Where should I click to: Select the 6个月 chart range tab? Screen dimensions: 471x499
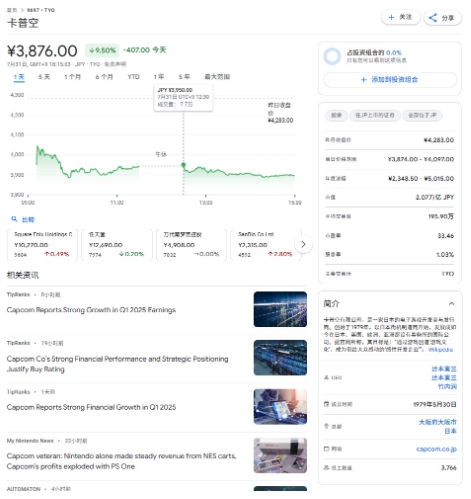104,77
